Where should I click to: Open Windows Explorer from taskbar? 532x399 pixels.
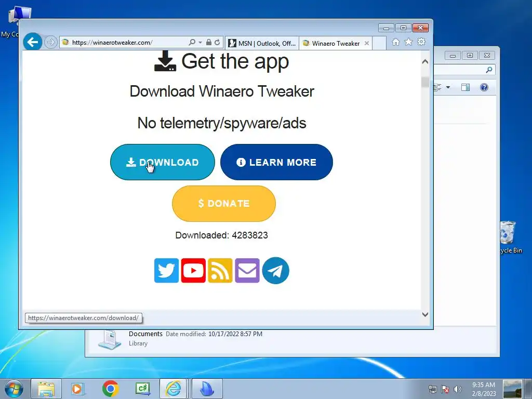(46, 389)
